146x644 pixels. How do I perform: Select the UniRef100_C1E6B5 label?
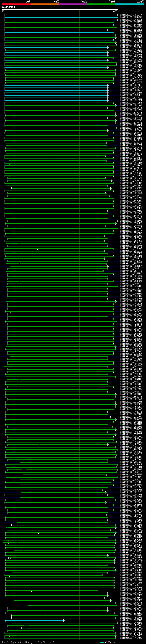131,163
